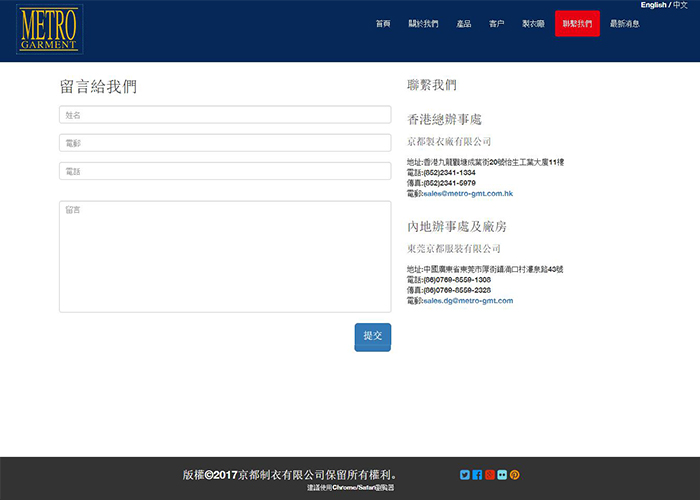Click the sales@metro-gmt.com.hk email link
Viewport: 700px width, 500px height.
(468, 192)
